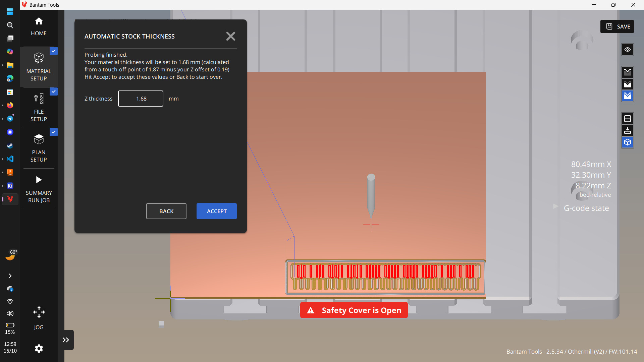This screenshot has height=362, width=644.
Task: Switch to the front view icon
Action: click(628, 119)
